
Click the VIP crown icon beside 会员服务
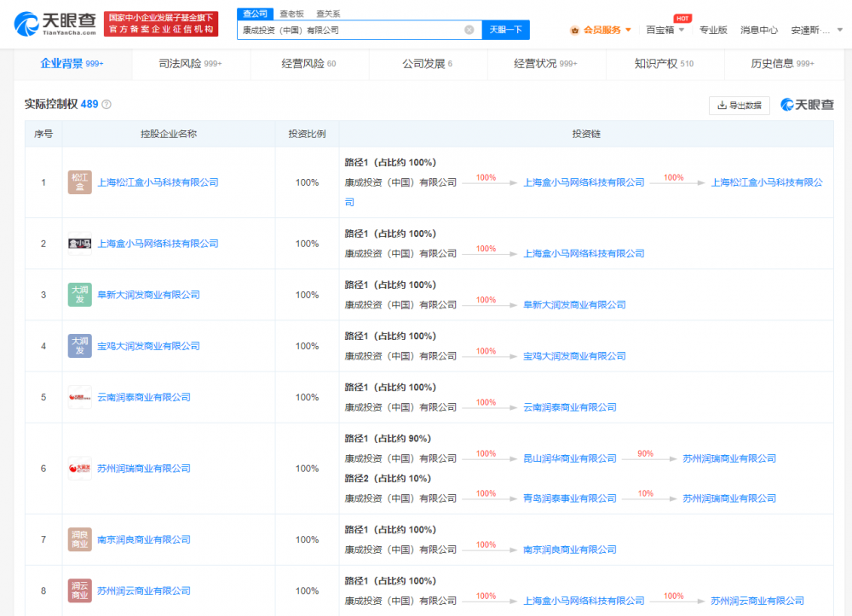click(575, 31)
